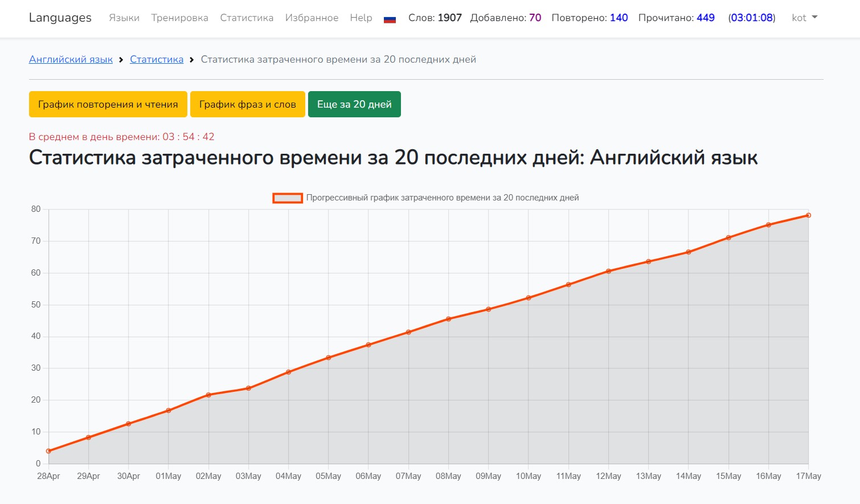Follow the Английский язык breadcrumb link
Screen dimensions: 860x504
coord(71,59)
